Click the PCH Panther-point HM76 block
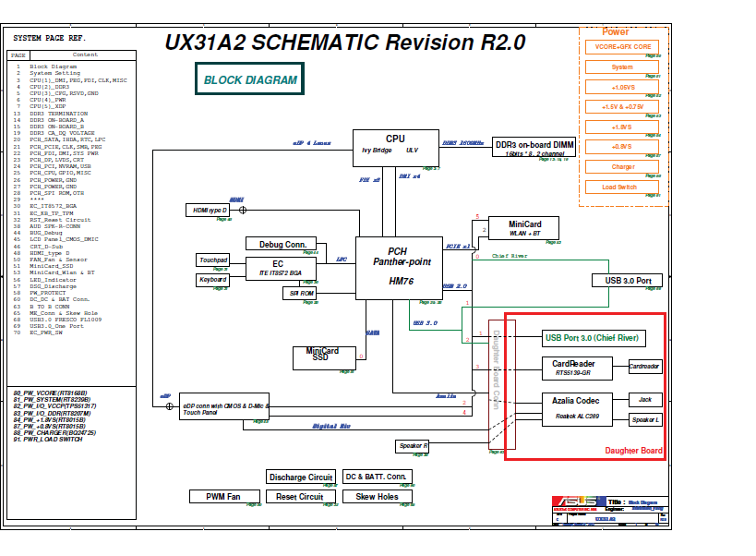The height and width of the screenshot is (556, 756). point(399,268)
